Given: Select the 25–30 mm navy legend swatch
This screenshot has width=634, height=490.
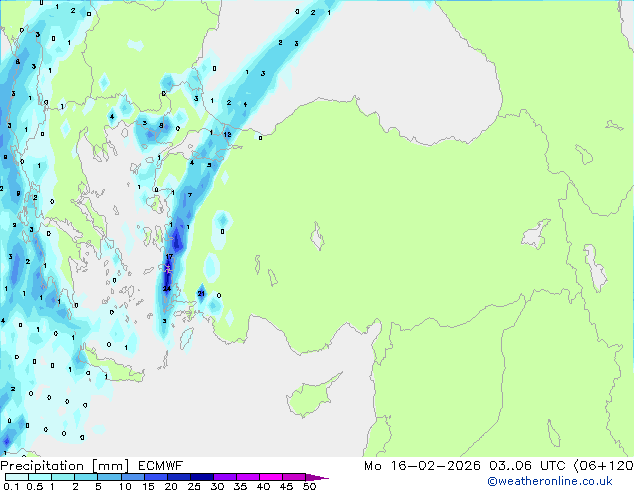Looking at the screenshot, I should [201, 477].
